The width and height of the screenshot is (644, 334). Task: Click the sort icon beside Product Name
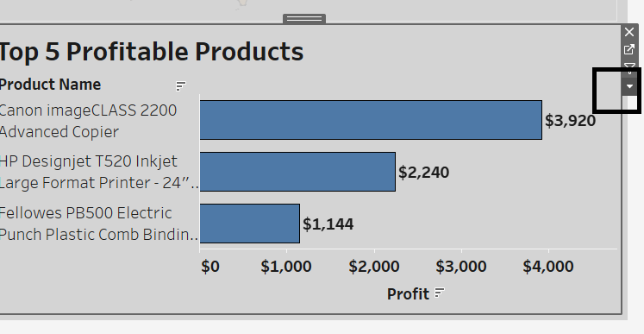point(181,86)
